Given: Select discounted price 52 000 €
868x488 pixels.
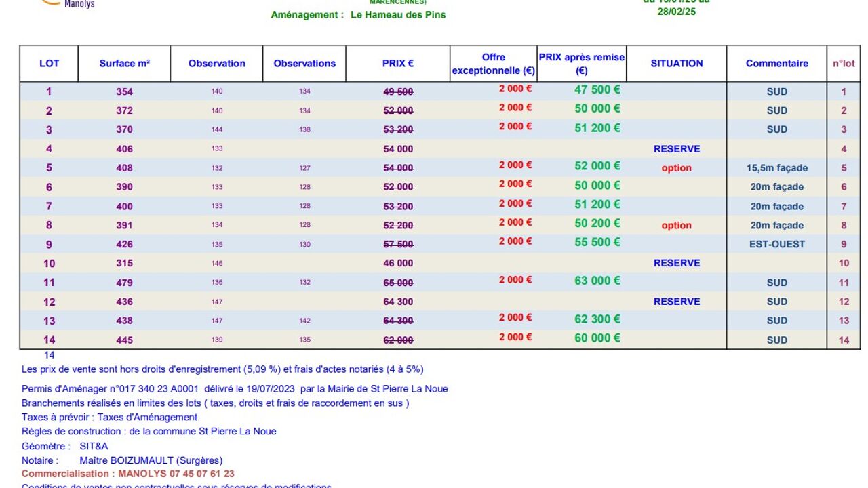Looking at the screenshot, I should 597,166.
